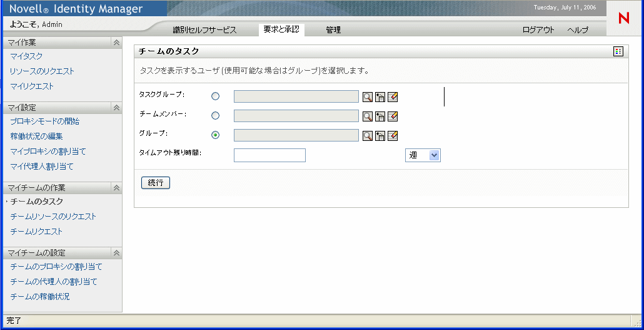Collapse the マイ設定 sidebar section

tap(117, 108)
